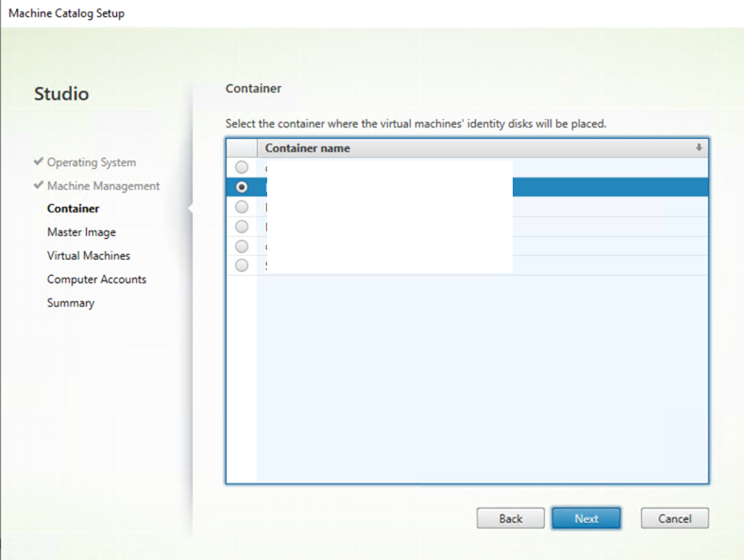Sort by the Container name column header
The height and width of the screenshot is (560, 744).
pos(308,148)
